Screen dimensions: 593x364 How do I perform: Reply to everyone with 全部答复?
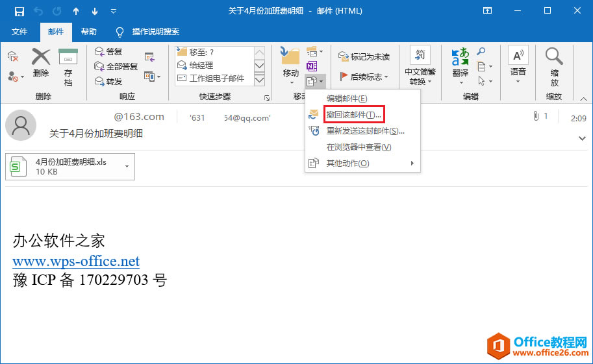coord(116,67)
